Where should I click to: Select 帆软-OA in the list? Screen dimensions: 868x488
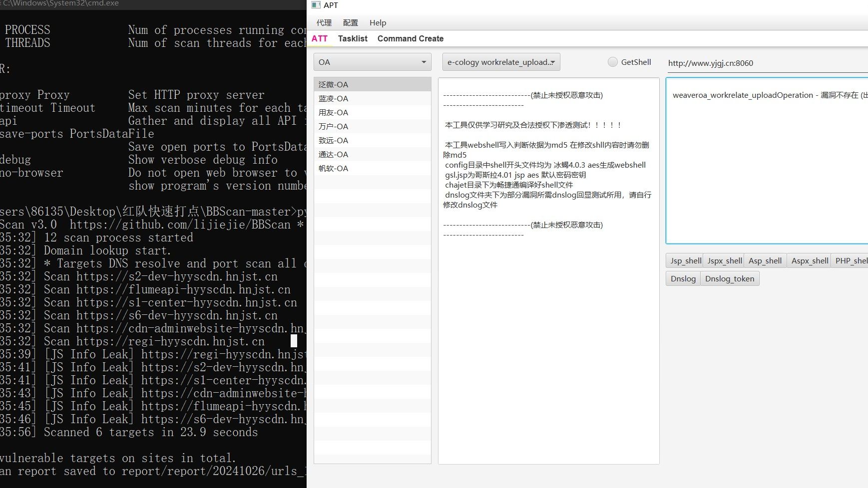coord(372,168)
